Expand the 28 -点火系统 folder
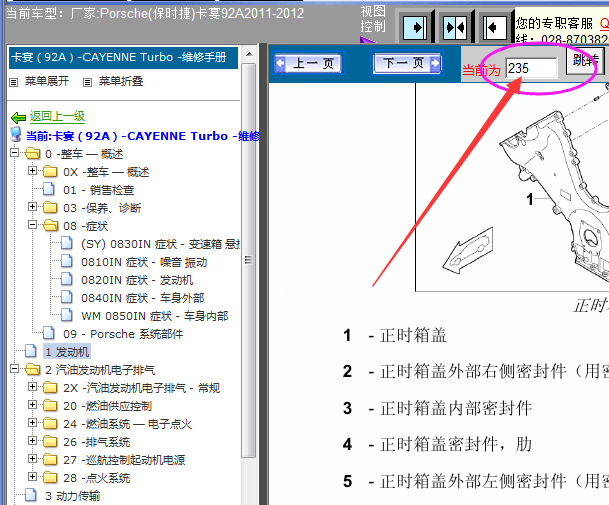This screenshot has height=505, width=609. click(33, 476)
